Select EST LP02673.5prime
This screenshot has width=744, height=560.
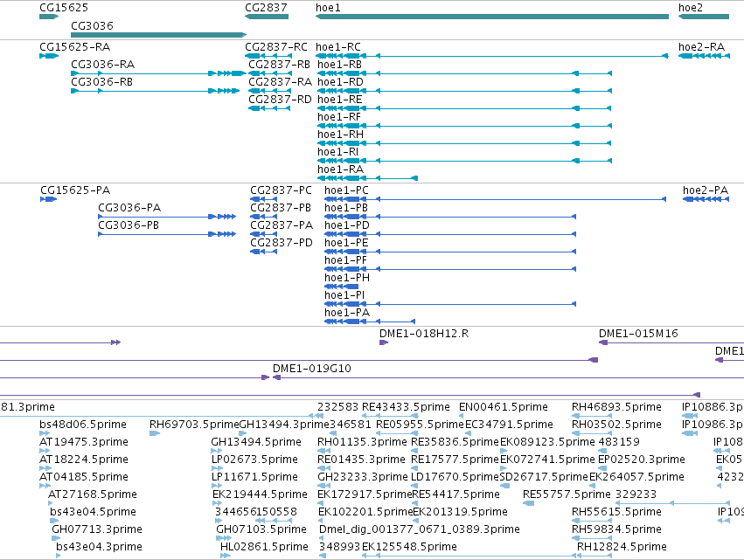click(x=254, y=460)
